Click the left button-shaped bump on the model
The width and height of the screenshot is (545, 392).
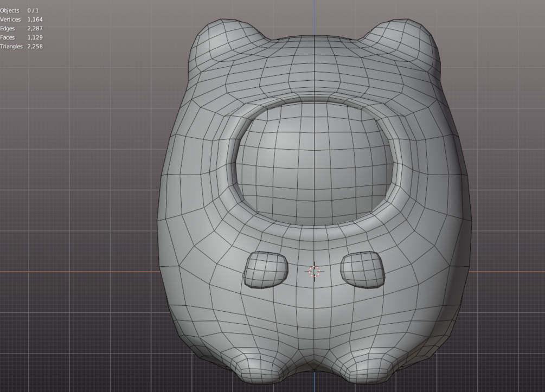(266, 270)
